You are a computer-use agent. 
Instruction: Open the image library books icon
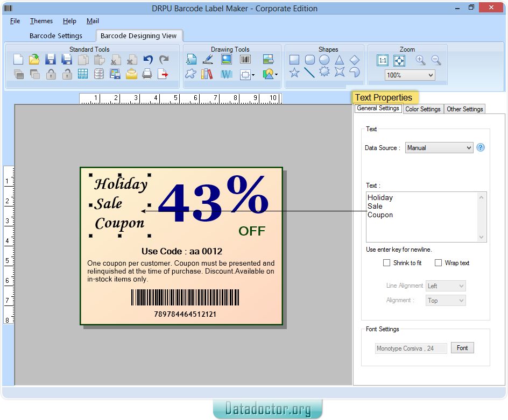207,74
